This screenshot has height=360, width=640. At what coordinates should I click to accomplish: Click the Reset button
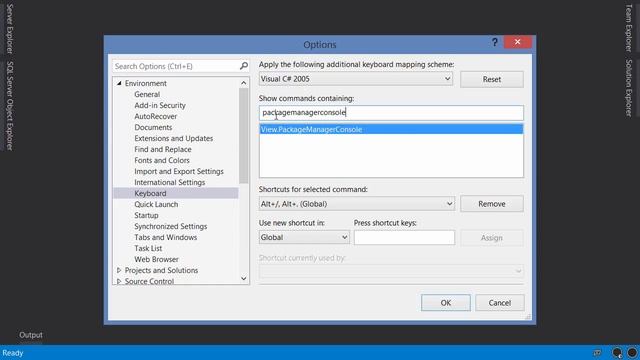pos(492,79)
